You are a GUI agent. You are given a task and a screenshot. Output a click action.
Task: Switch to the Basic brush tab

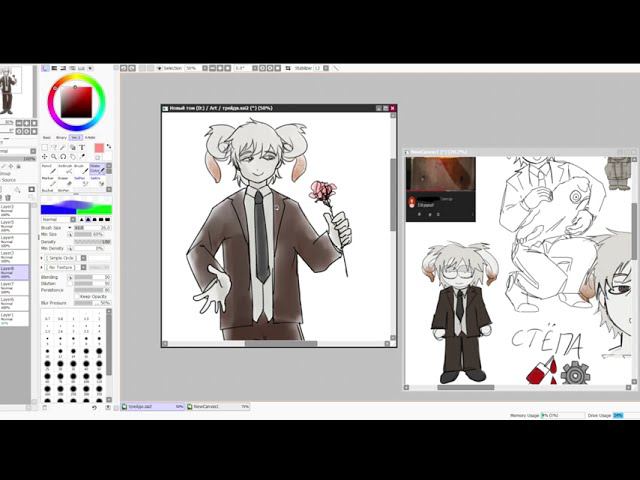(47, 138)
